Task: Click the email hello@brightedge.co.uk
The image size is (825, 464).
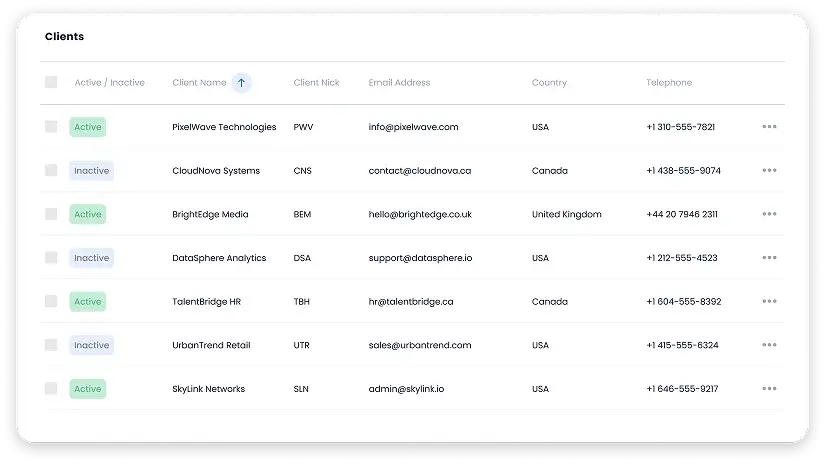Action: coord(420,214)
